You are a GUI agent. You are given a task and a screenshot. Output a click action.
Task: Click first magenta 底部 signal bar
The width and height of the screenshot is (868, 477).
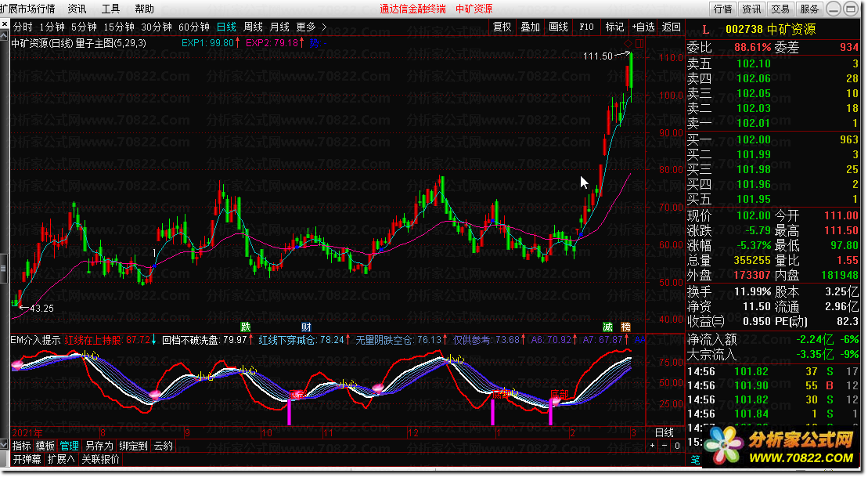pyautogui.click(x=289, y=412)
